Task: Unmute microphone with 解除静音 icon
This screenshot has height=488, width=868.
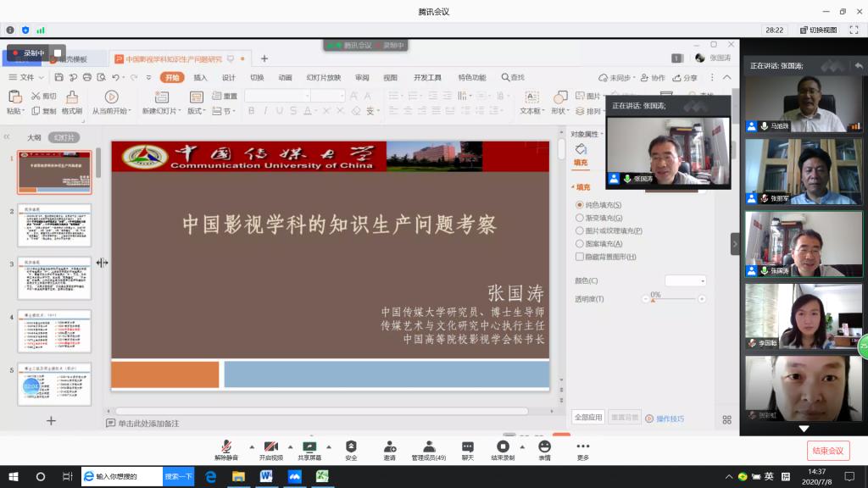Action: click(225, 447)
